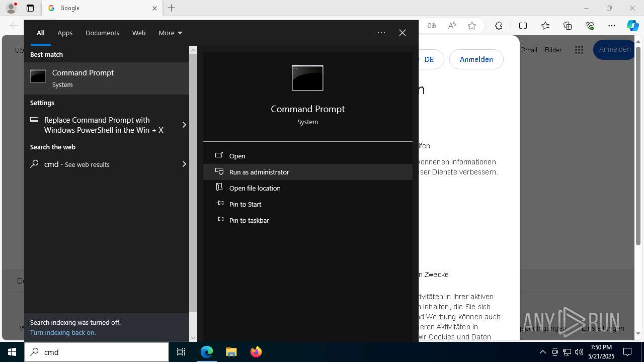The width and height of the screenshot is (644, 362).
Task: Open the Google apps grid icon
Action: click(579, 50)
